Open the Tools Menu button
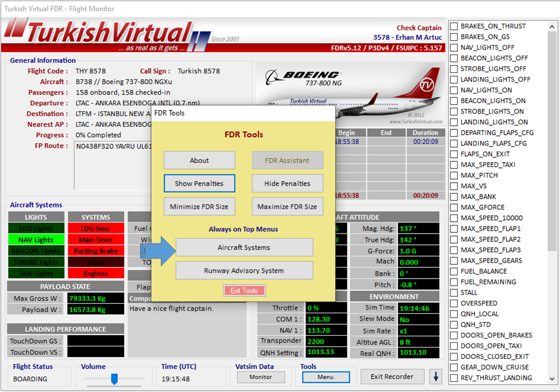Image resolution: width=560 pixels, height=392 pixels. click(326, 377)
